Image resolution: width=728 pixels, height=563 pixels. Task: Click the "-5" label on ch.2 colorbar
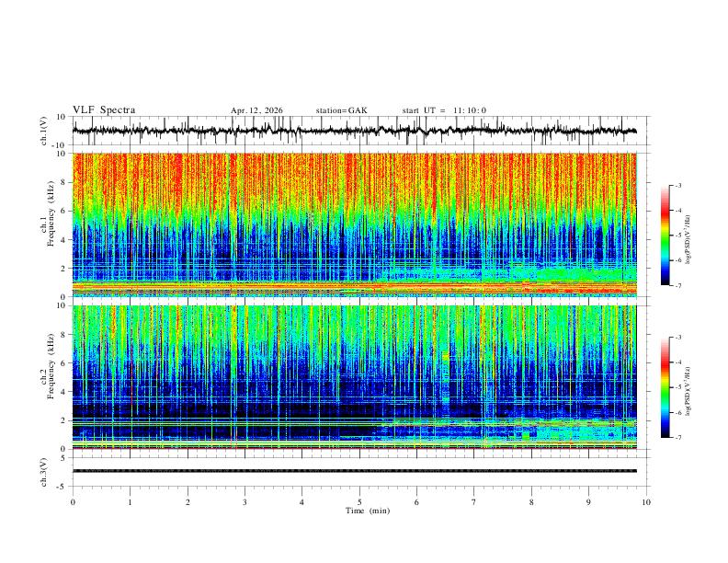pyautogui.click(x=677, y=387)
